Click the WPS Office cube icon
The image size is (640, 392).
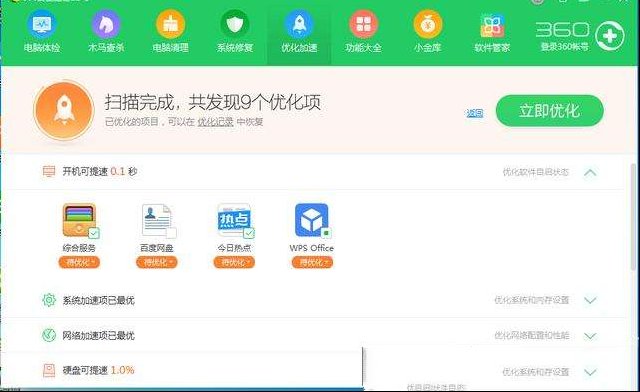click(x=311, y=220)
